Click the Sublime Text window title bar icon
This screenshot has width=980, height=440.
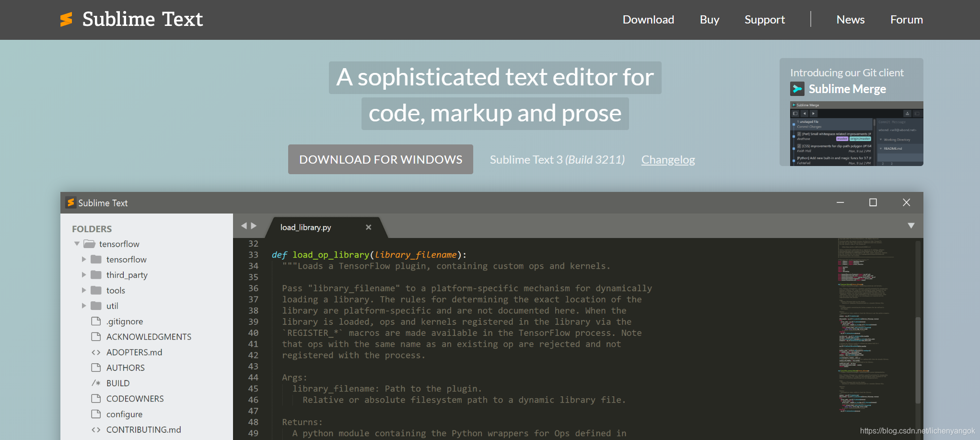click(x=71, y=202)
